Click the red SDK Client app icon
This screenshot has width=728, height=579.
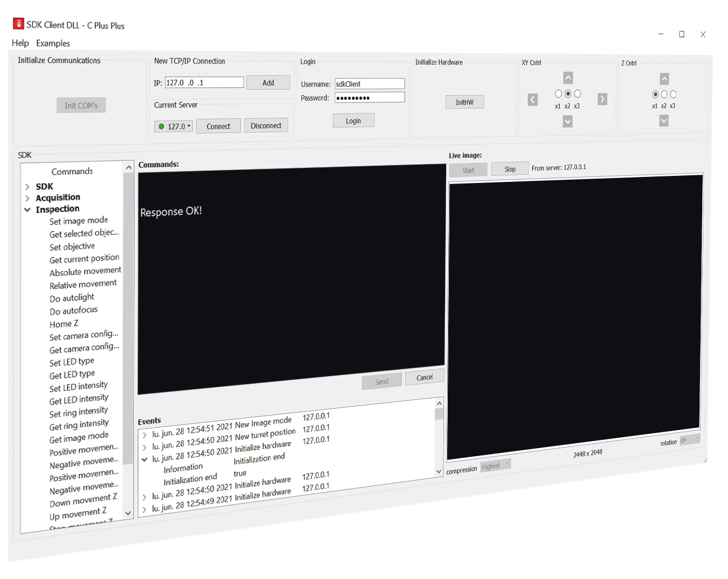pyautogui.click(x=19, y=24)
